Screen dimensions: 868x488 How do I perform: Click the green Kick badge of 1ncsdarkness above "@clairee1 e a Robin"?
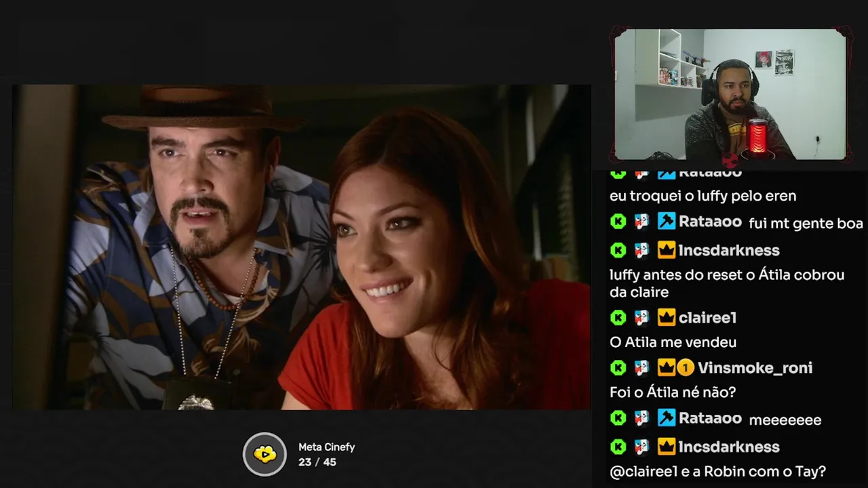point(618,447)
